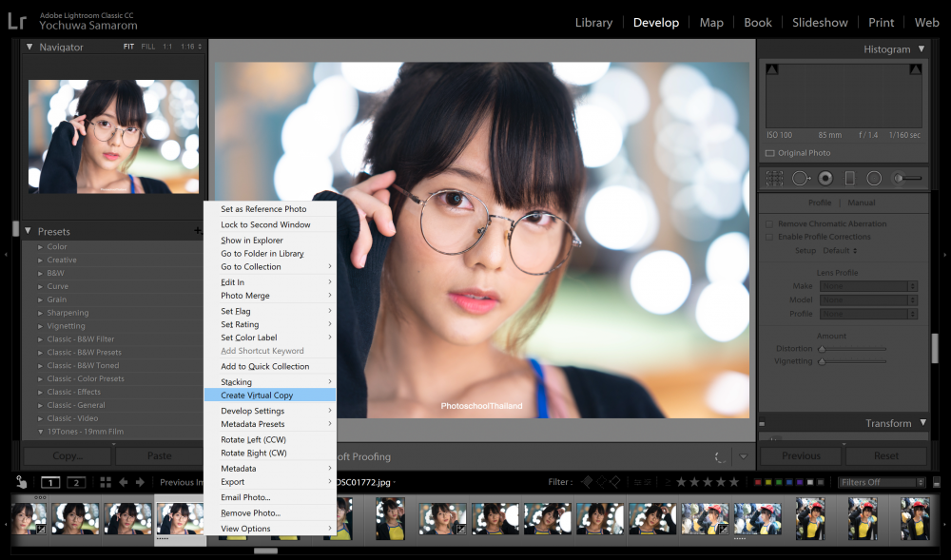Open Grid view from filmstrip toolbar
951x560 pixels.
(106, 482)
